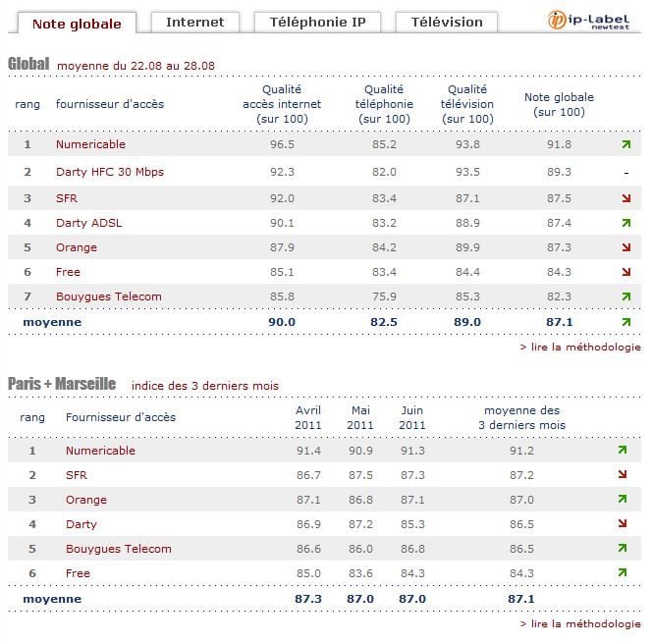Viewport: 652px width, 644px height.
Task: Click the Qualité accès internet column header
Action: [282, 104]
